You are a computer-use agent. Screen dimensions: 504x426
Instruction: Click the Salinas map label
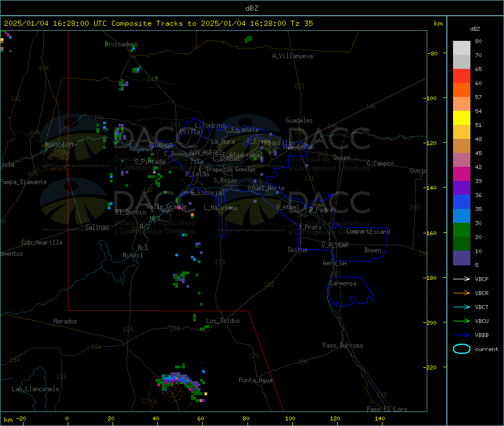(97, 227)
